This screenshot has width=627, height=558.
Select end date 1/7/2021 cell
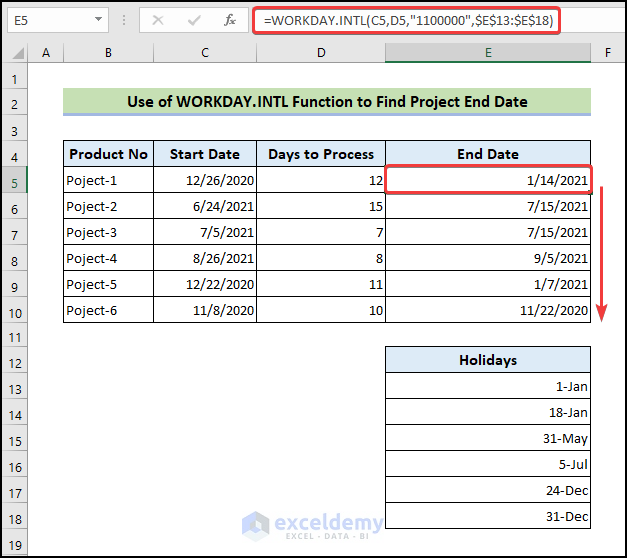pyautogui.click(x=488, y=284)
